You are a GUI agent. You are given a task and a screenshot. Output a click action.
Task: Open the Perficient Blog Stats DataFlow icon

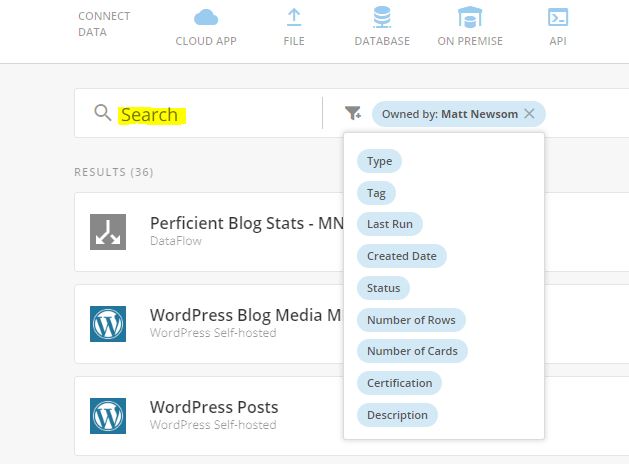click(108, 232)
